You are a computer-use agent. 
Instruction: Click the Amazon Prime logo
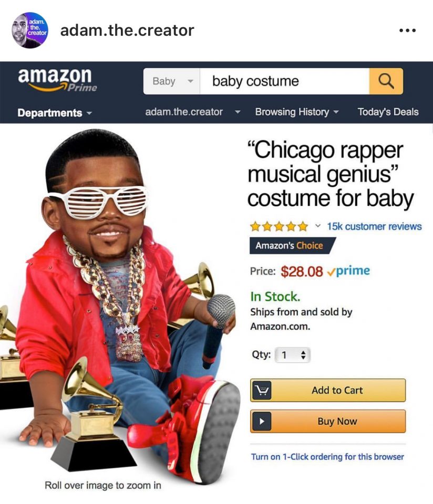pos(57,79)
